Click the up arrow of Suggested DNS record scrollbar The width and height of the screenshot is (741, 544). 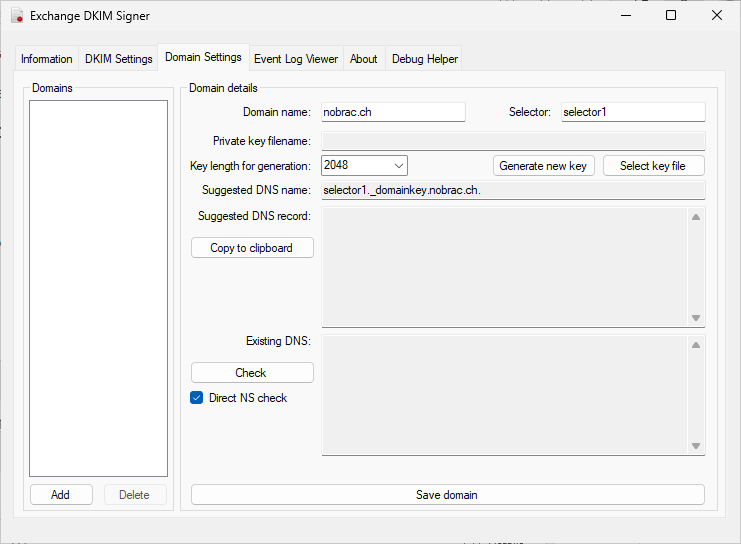(x=696, y=217)
